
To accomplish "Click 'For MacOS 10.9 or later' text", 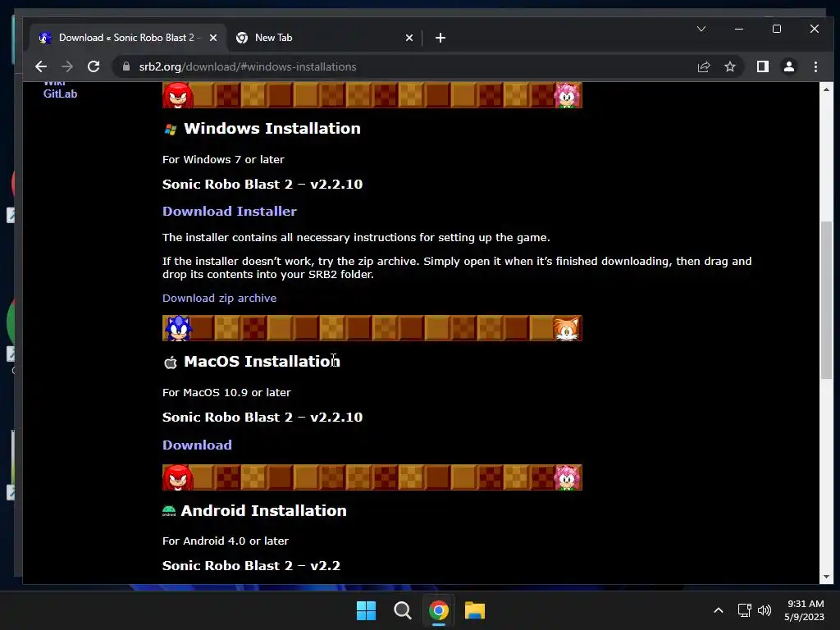I will tap(226, 393).
